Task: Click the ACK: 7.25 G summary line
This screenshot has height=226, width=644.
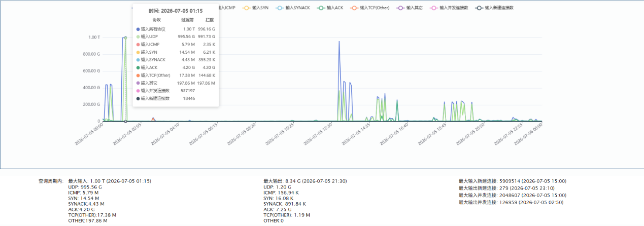Action: (x=278, y=209)
